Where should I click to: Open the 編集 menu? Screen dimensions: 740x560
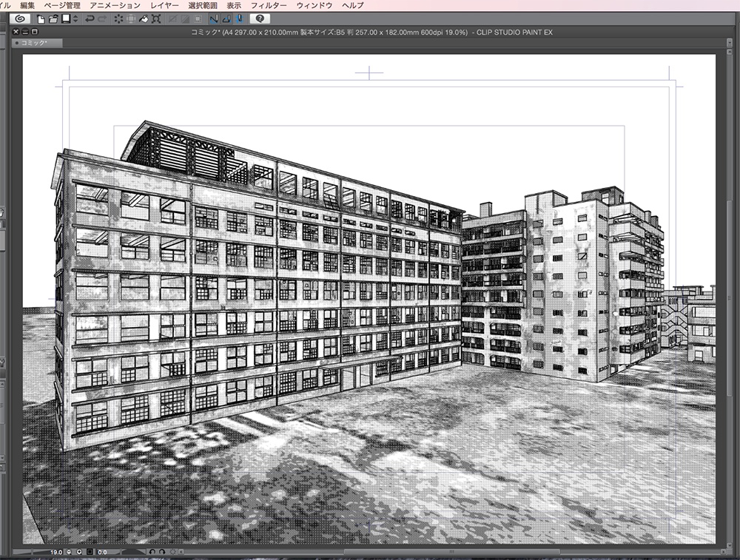coord(27,5)
